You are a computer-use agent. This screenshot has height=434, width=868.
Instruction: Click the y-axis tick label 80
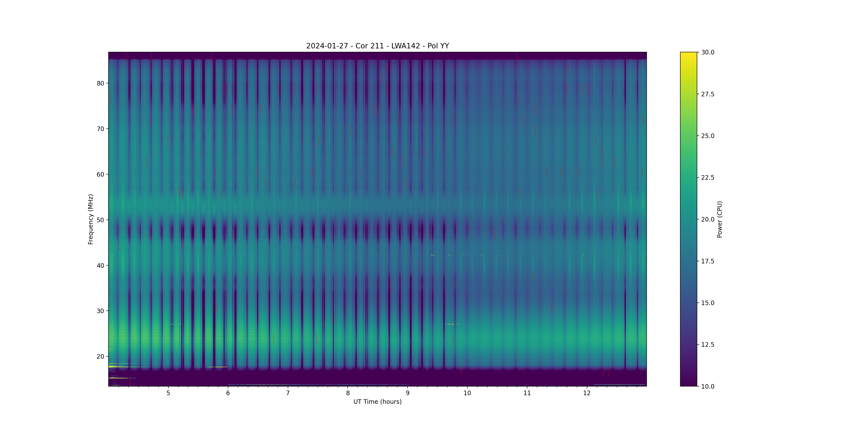click(x=100, y=83)
